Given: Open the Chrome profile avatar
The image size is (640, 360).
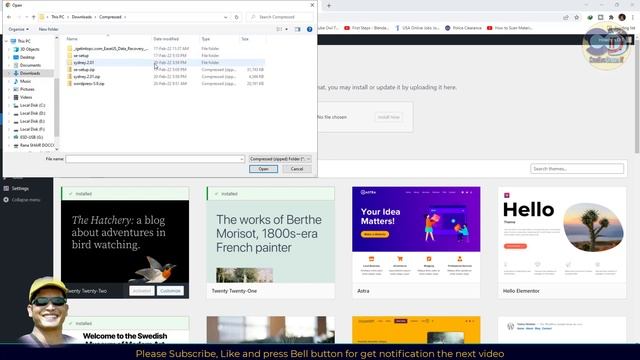Looking at the screenshot, I should pos(622,17).
